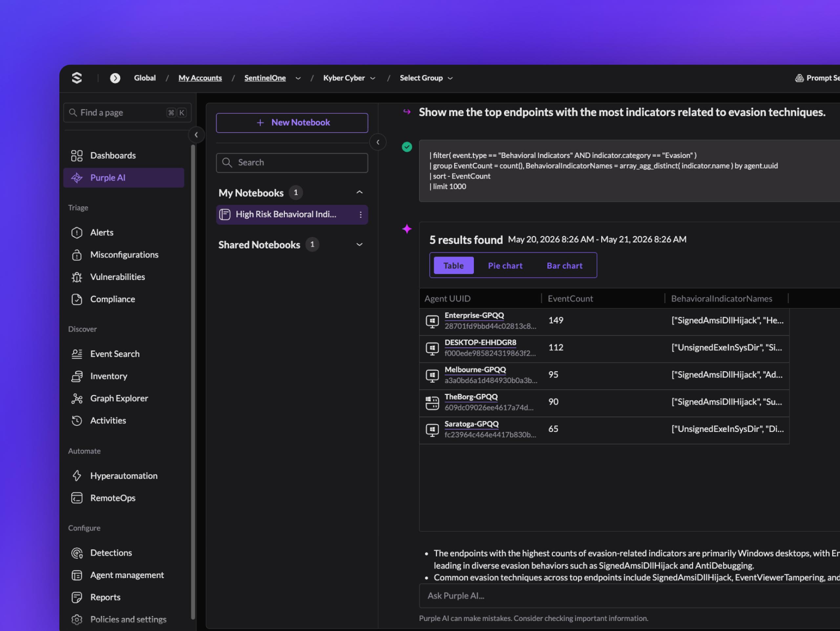
Task: Click the Saratoga-GPQQ endpoint device icon
Action: (x=432, y=430)
